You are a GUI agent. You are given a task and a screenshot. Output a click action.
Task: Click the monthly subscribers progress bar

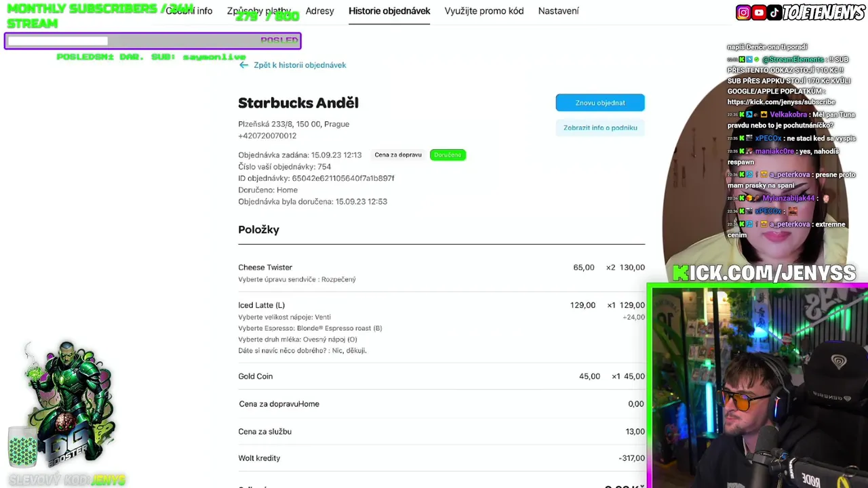[153, 41]
